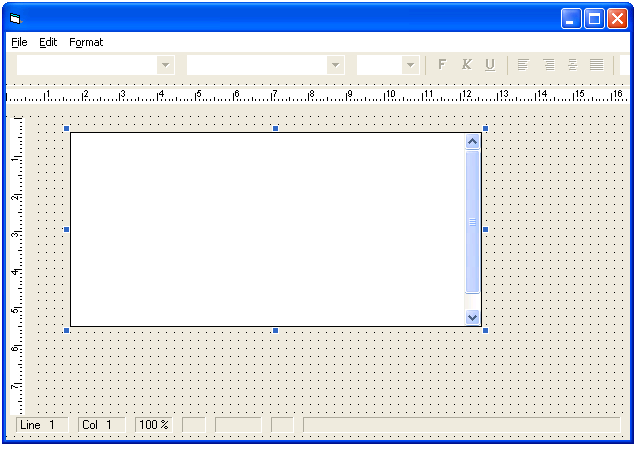
Task: Open the Edit menu
Action: 48,42
